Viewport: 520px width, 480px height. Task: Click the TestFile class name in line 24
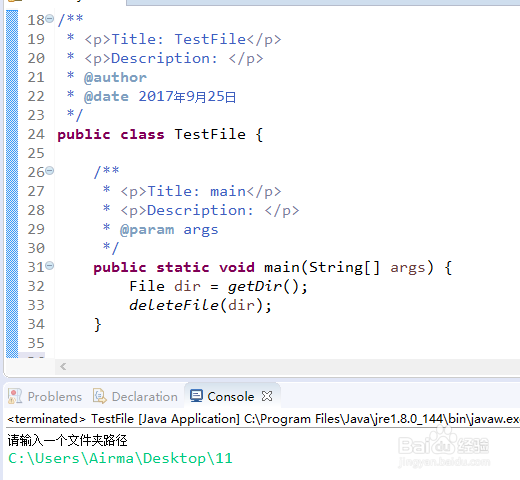point(210,134)
